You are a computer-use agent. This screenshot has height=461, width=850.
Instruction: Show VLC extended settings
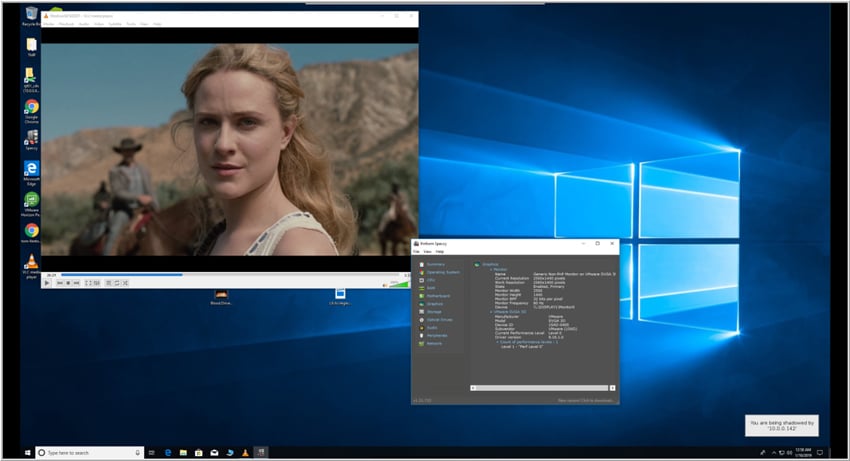pyautogui.click(x=96, y=283)
